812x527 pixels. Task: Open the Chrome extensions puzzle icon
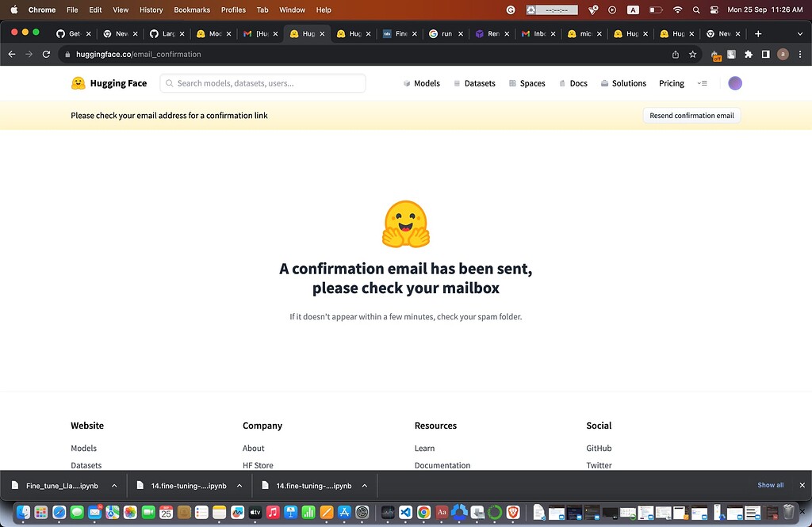click(x=749, y=54)
